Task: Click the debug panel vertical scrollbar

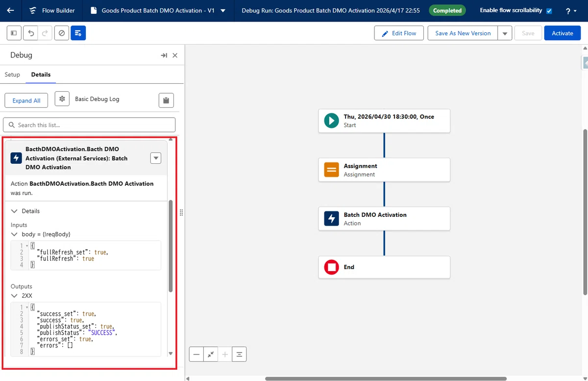Action: [x=171, y=245]
